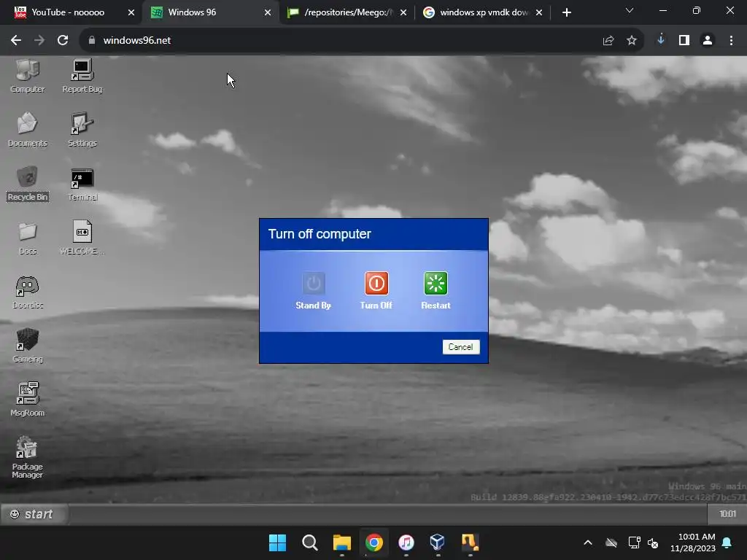Share this page from address bar
This screenshot has width=747, height=560.
pos(608,41)
